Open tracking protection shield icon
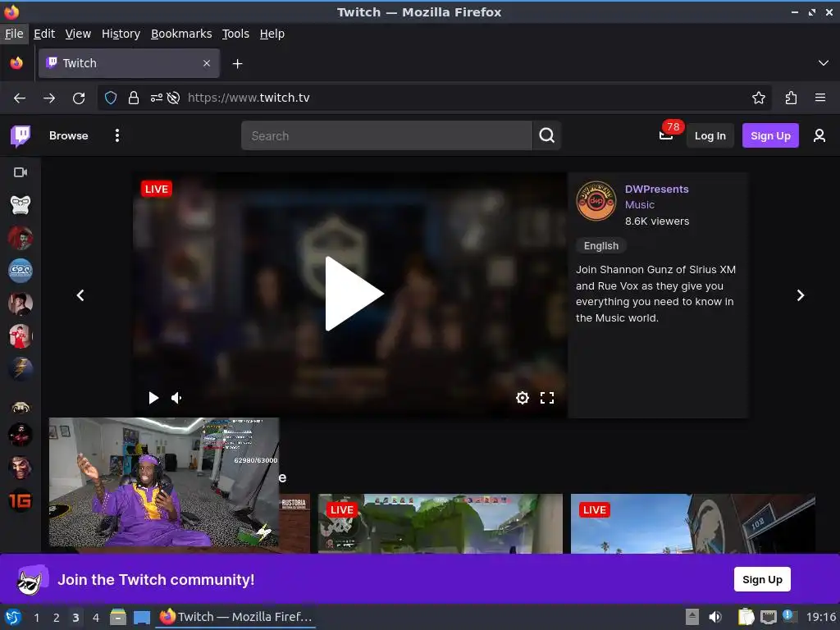This screenshot has width=840, height=630. [111, 98]
